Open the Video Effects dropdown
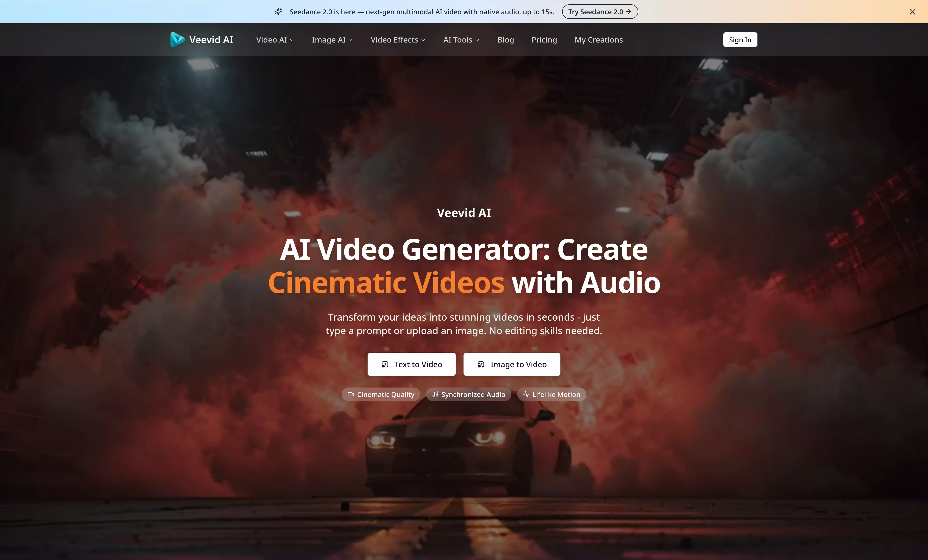 click(398, 40)
